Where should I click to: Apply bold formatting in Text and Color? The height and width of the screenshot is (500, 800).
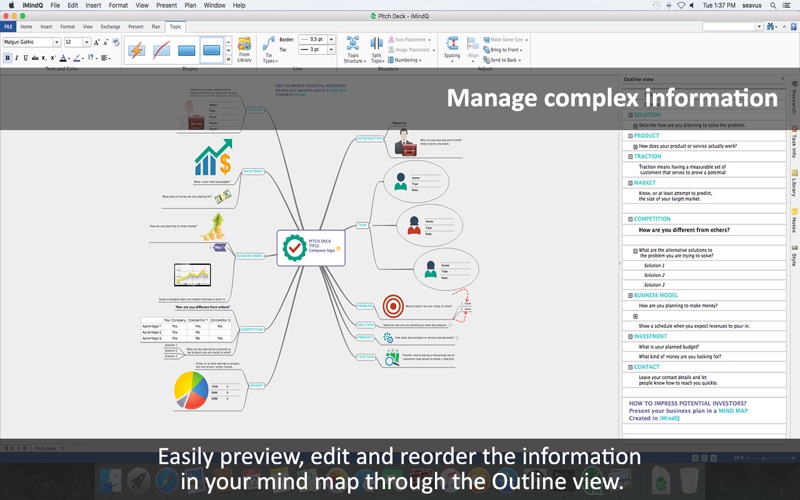pyautogui.click(x=8, y=58)
